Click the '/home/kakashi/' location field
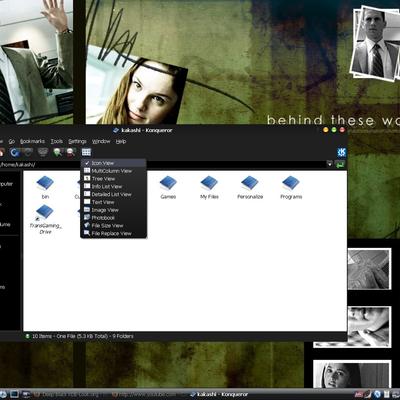 [x=163, y=164]
